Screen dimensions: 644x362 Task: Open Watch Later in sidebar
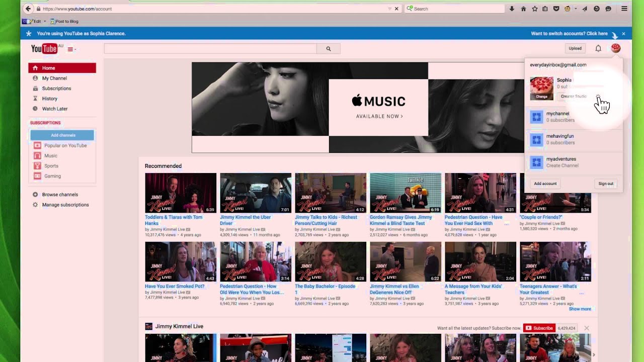55,109
